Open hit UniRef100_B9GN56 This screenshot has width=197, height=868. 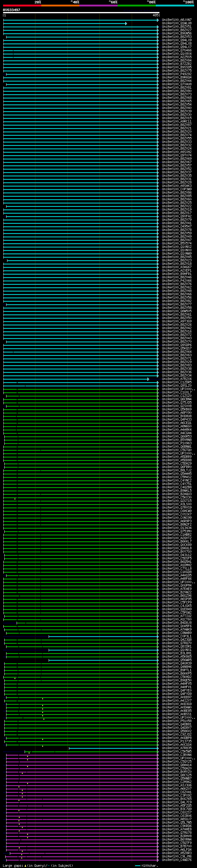pos(177,33)
